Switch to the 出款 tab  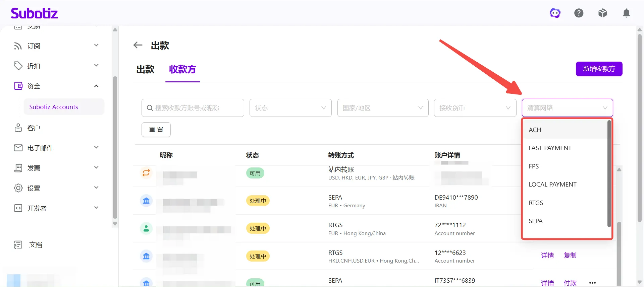pos(145,69)
